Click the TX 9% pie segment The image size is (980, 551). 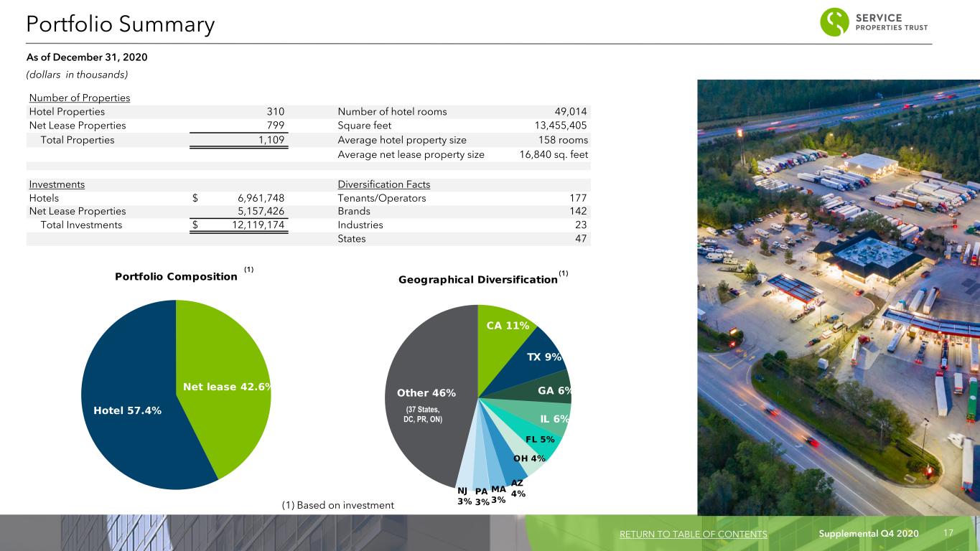click(542, 357)
